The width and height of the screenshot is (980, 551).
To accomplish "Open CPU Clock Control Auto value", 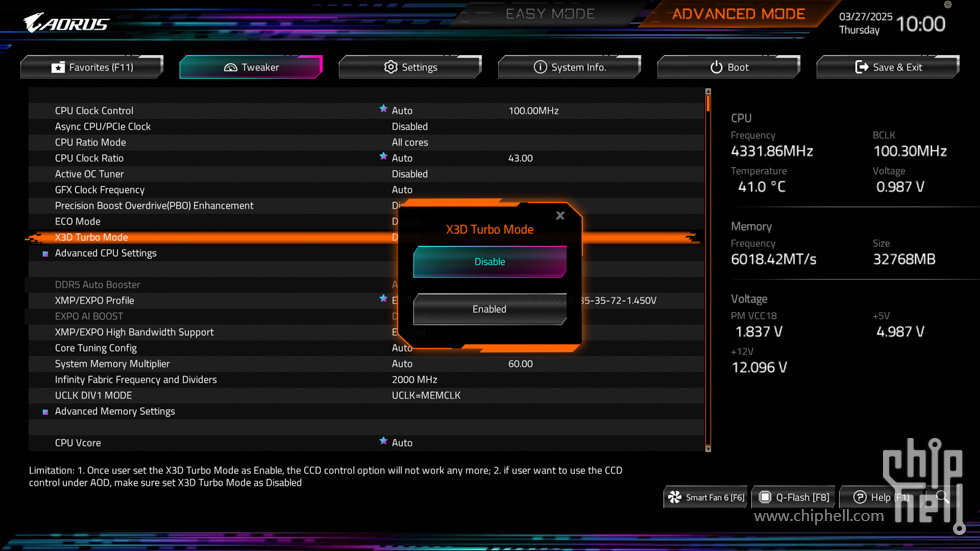I will point(402,111).
